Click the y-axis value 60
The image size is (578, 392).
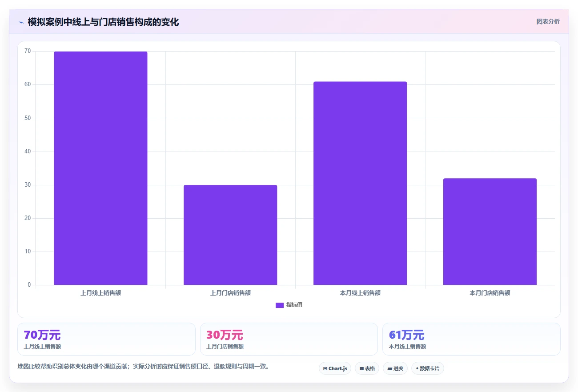[28, 84]
